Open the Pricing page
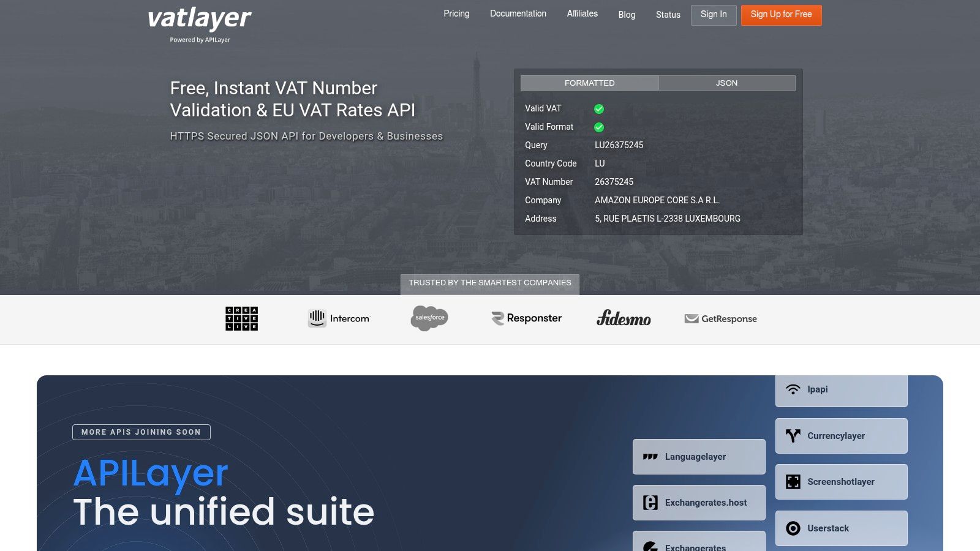980x551 pixels. [x=456, y=13]
